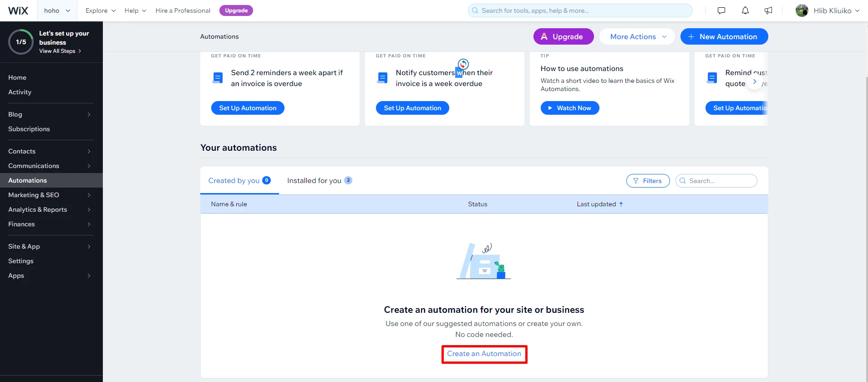Expand Marketing & SEO section
The width and height of the screenshot is (868, 382).
pos(51,195)
